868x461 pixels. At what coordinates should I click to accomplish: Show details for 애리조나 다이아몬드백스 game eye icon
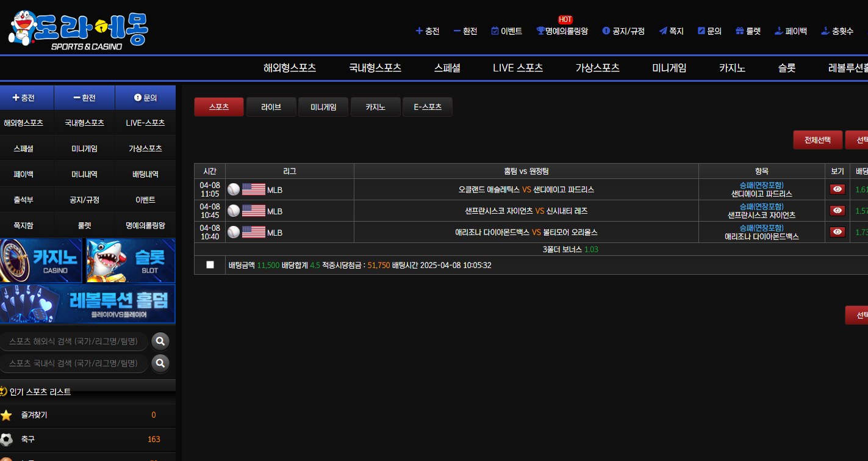838,232
